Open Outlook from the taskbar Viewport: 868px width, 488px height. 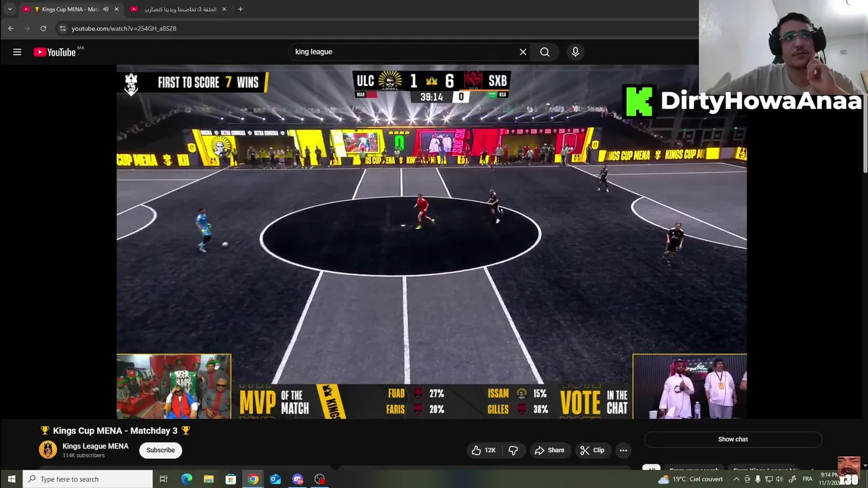pyautogui.click(x=275, y=479)
